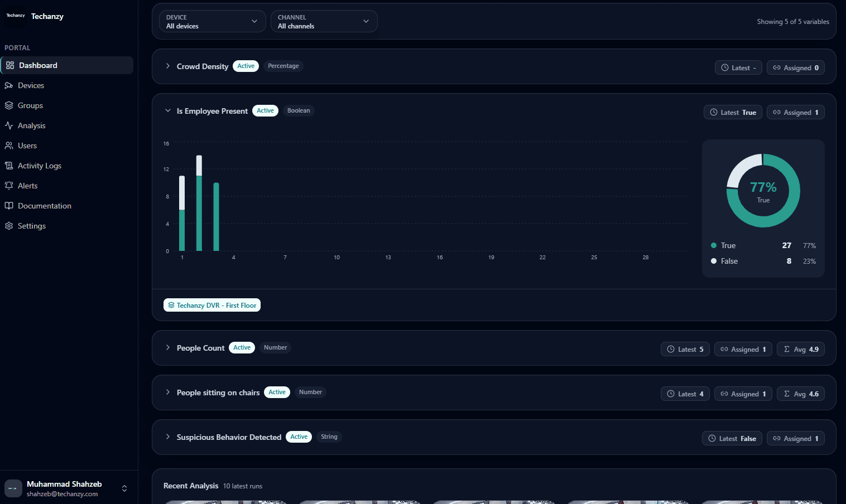
Task: Open the Documentation page
Action: [67, 206]
